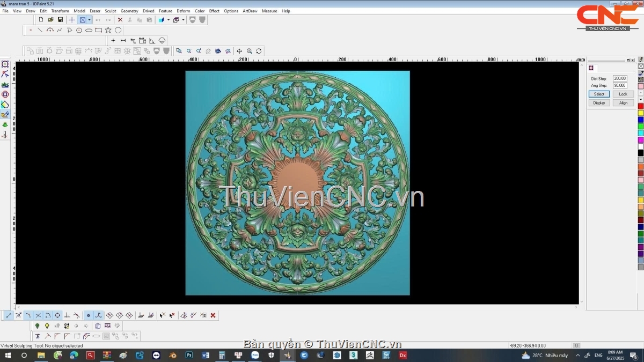Image resolution: width=644 pixels, height=362 pixels.
Task: Select the Line drawing tool
Action: (x=40, y=30)
